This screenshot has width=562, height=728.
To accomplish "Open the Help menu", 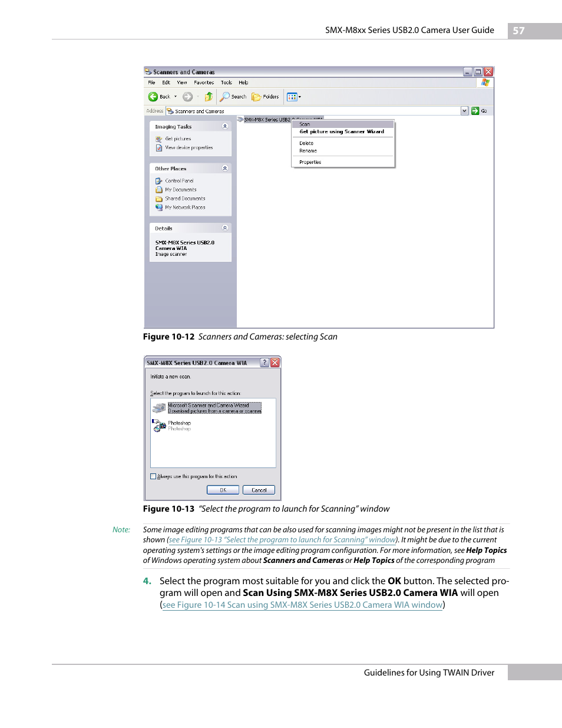I will 243,83.
